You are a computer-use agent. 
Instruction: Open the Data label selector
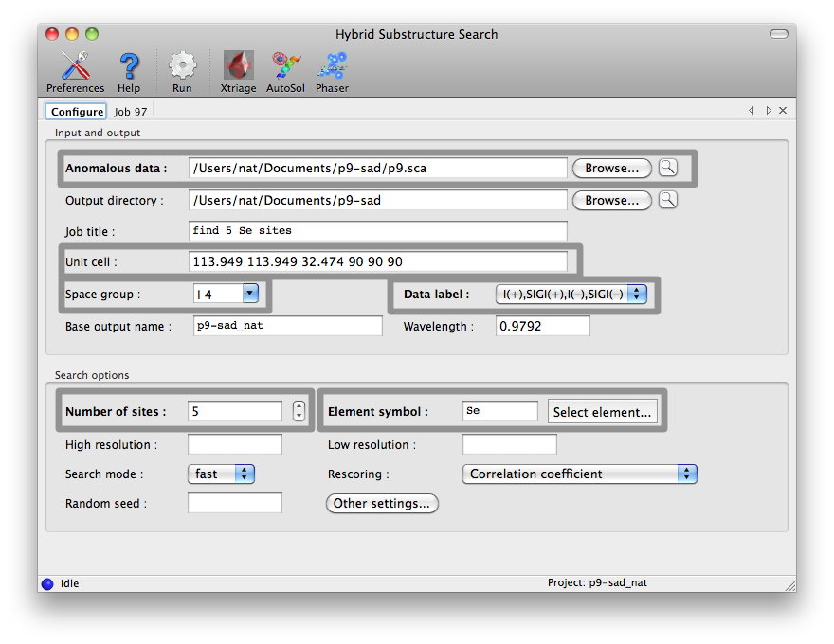[636, 294]
